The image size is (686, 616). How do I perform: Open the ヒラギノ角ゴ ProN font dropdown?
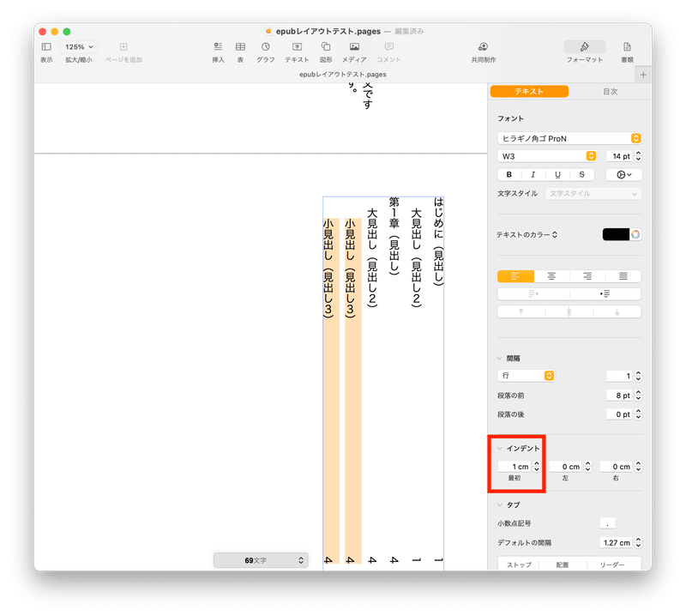(x=569, y=138)
